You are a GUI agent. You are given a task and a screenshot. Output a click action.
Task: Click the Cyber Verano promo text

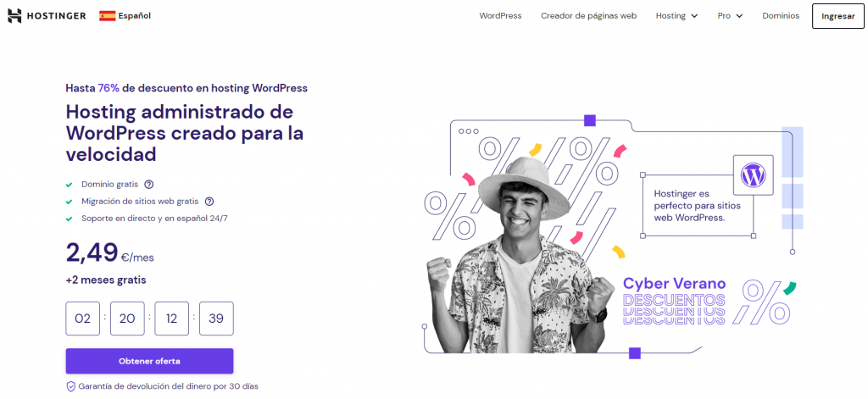(674, 284)
